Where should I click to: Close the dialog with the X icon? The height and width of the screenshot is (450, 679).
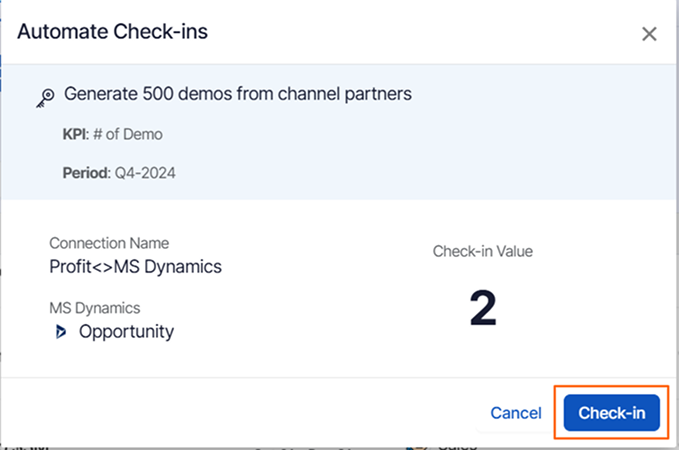click(649, 34)
